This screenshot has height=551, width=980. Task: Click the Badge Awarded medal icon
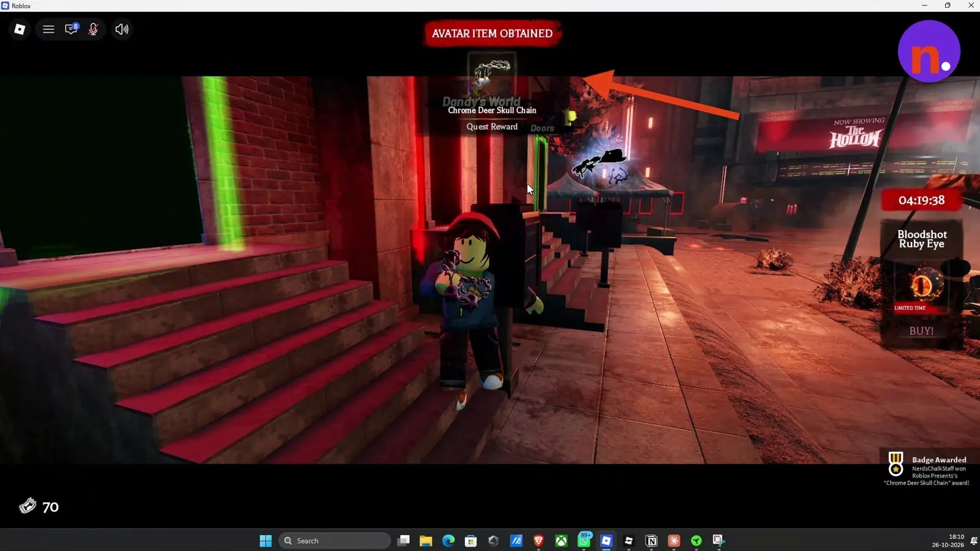tap(895, 464)
